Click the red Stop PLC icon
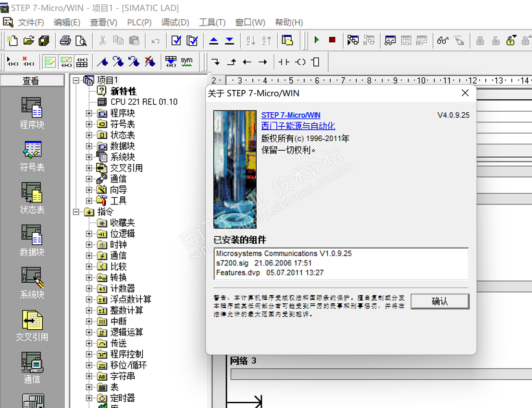This screenshot has width=532, height=408. pyautogui.click(x=332, y=40)
